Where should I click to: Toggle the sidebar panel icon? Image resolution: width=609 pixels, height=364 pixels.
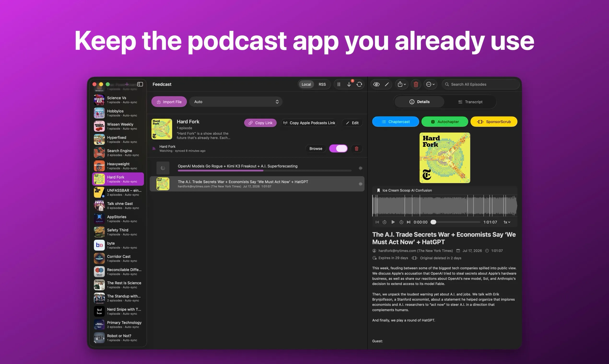pos(140,84)
